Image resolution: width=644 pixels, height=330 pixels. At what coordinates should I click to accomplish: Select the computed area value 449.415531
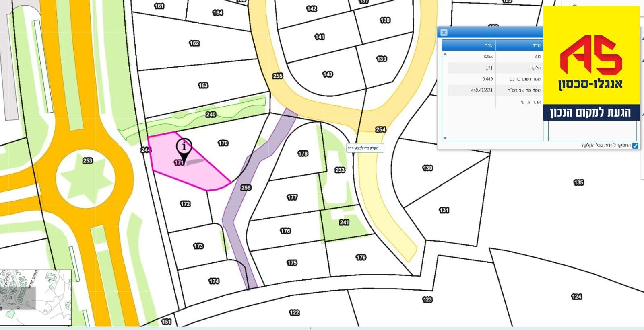[x=482, y=90]
